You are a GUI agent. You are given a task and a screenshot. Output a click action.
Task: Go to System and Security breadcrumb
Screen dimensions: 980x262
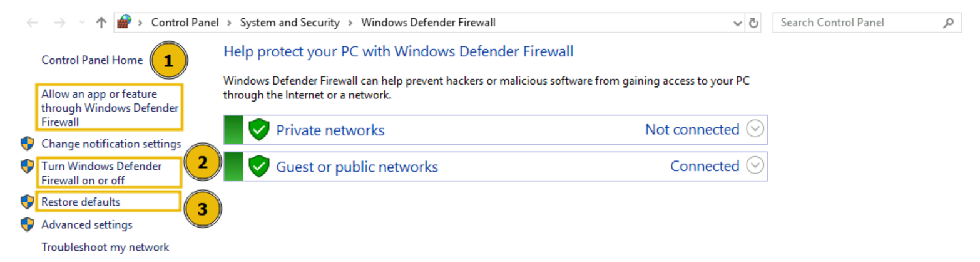pyautogui.click(x=290, y=23)
